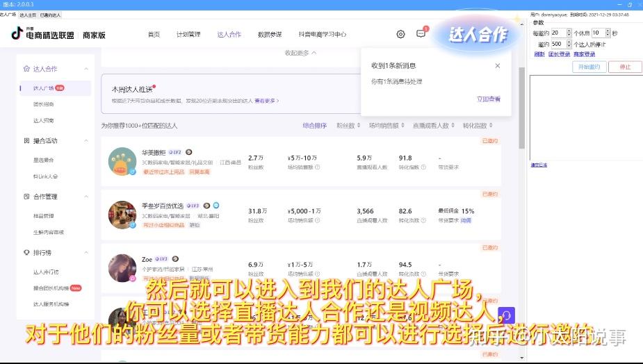The image size is (643, 364).
Task: Open the Zoe creator avatar
Action: (x=122, y=268)
